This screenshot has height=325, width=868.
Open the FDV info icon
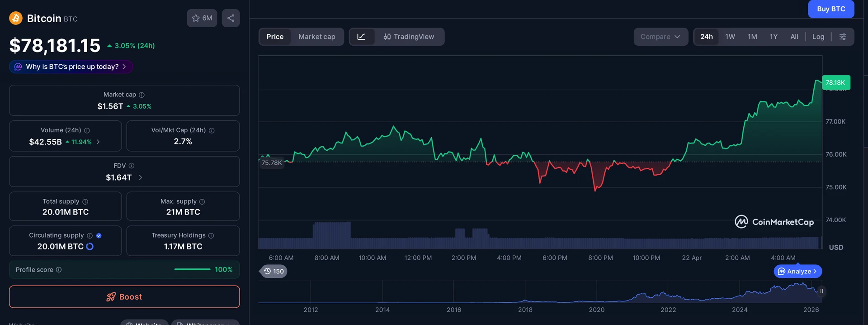point(132,166)
